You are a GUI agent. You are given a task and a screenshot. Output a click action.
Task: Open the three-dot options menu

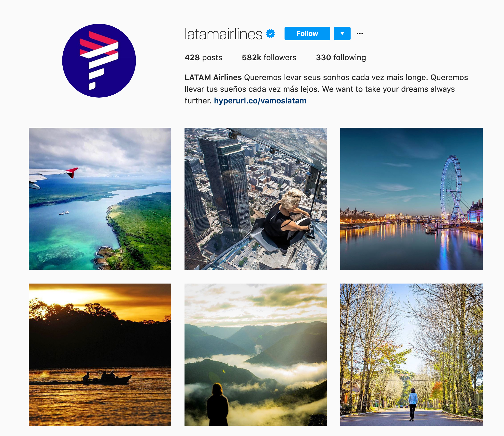[x=360, y=34]
